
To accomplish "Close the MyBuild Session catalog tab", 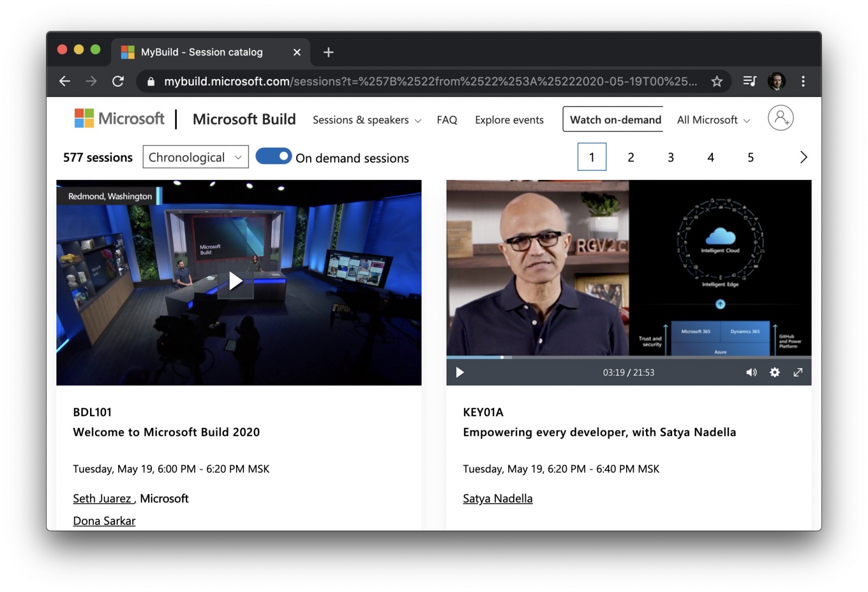I will (x=297, y=52).
